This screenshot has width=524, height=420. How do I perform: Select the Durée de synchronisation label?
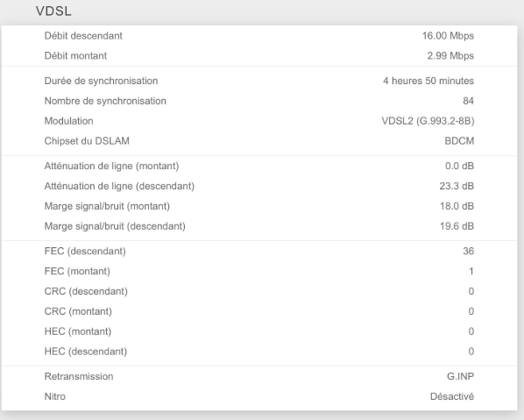[x=101, y=81]
